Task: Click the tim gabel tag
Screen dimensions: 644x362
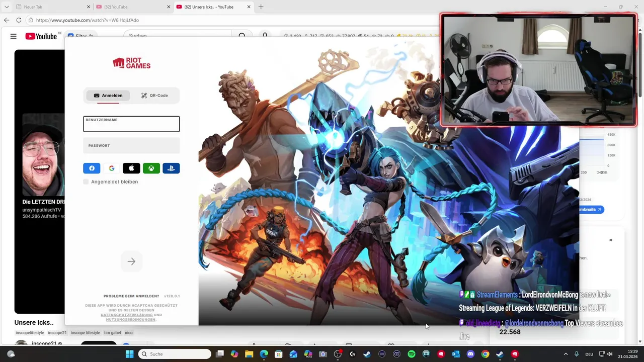Action: click(x=112, y=333)
